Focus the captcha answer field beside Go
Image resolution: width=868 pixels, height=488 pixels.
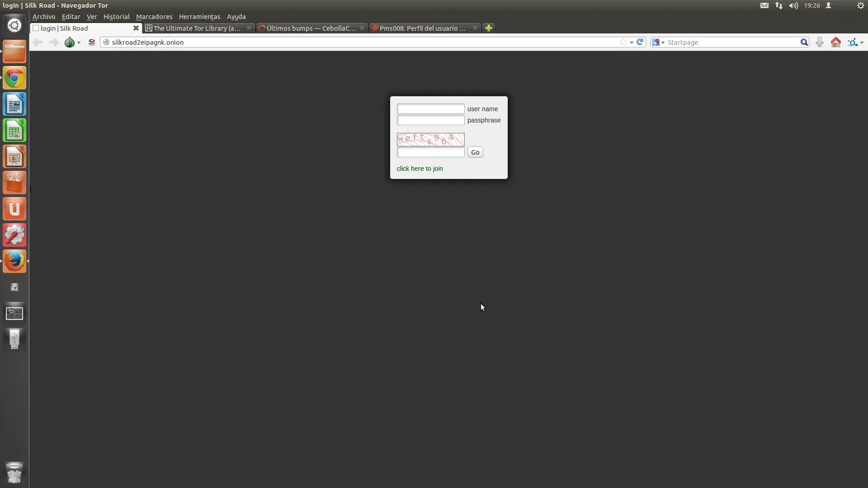coord(431,152)
